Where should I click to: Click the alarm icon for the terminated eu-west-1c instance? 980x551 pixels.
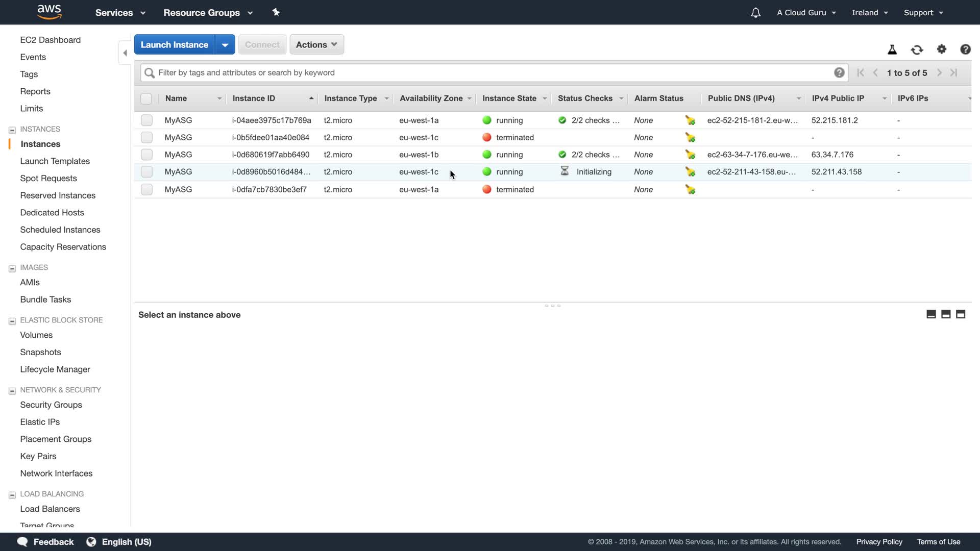click(x=690, y=138)
